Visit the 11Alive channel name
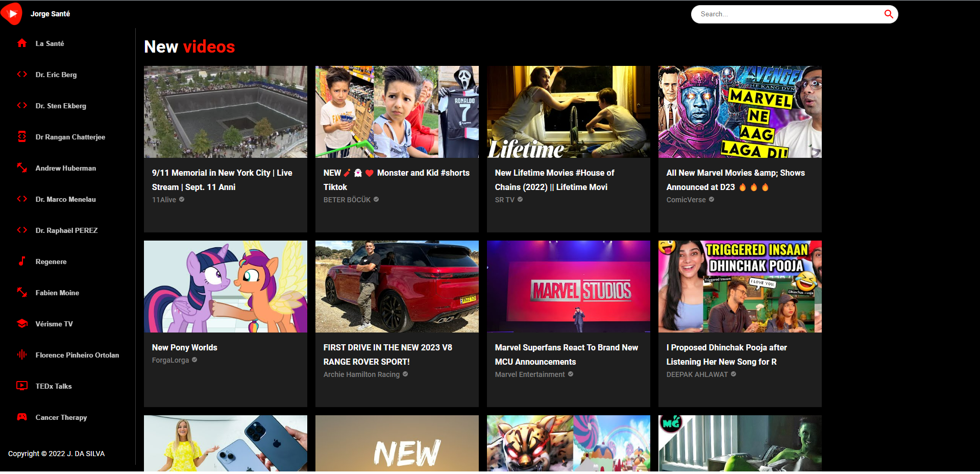The image size is (980, 474). tap(164, 200)
